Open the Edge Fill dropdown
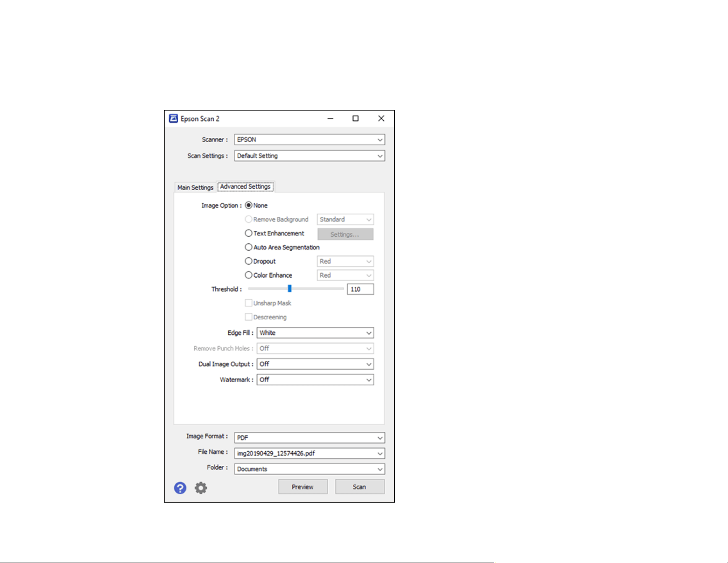Viewport: 728px width, 563px height. point(315,333)
